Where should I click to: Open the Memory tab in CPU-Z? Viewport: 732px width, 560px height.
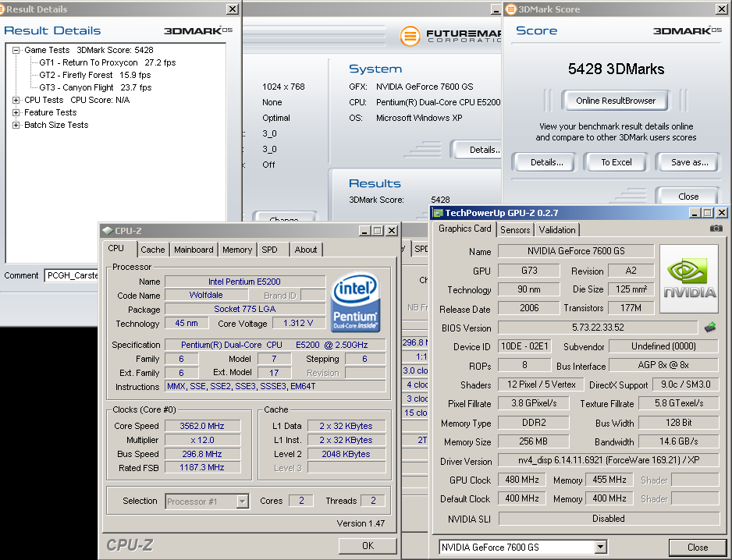pos(237,250)
